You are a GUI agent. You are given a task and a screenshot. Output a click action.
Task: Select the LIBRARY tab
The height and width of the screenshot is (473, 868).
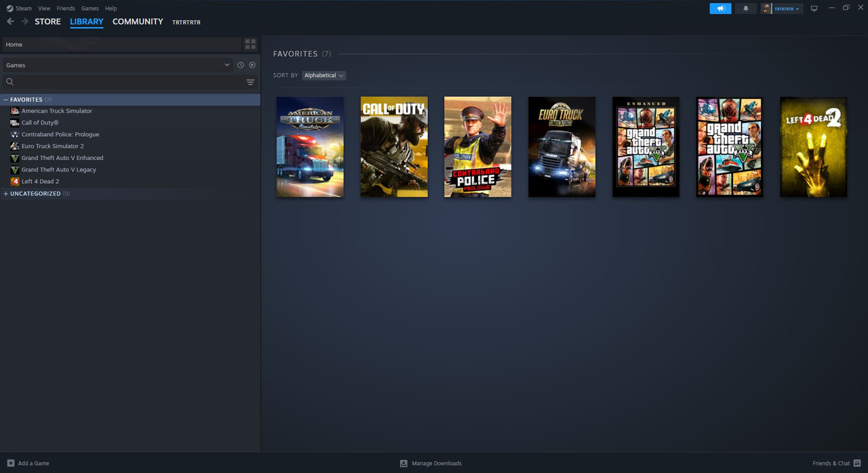87,22
